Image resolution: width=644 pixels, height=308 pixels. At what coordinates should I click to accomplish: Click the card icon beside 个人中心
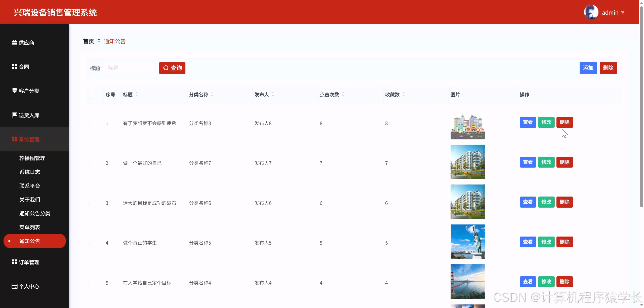coord(15,286)
